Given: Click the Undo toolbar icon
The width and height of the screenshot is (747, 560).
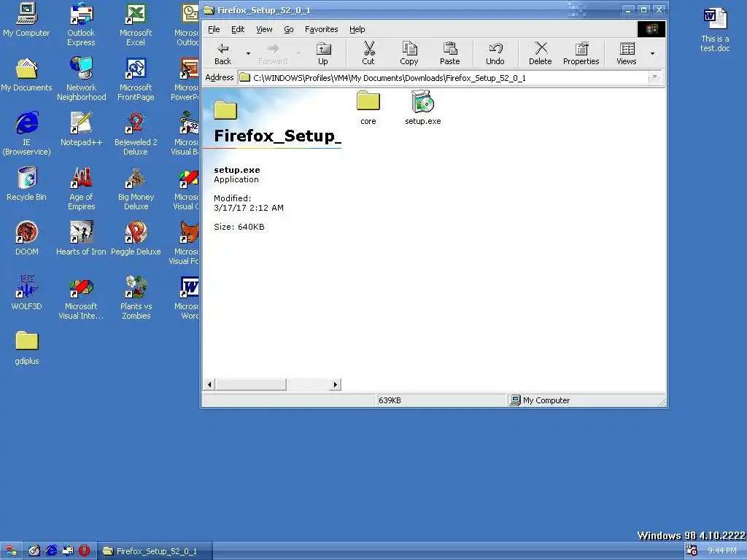Looking at the screenshot, I should pyautogui.click(x=495, y=53).
